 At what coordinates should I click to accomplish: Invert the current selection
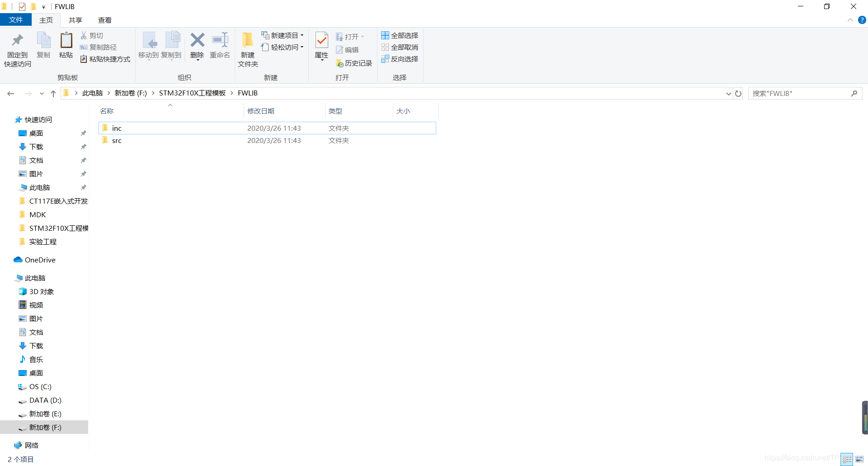pyautogui.click(x=400, y=59)
